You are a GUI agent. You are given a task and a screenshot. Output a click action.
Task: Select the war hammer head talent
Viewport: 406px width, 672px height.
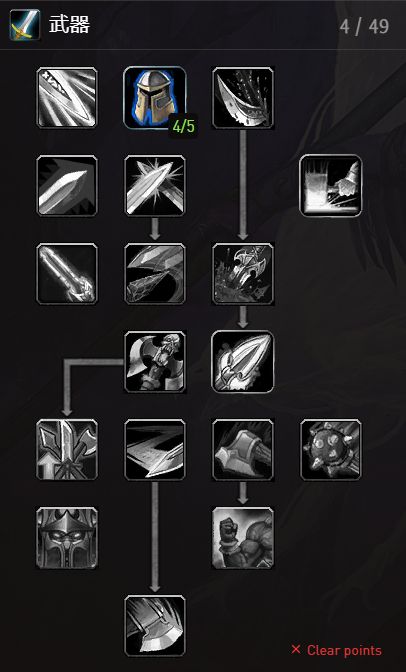coord(243,450)
